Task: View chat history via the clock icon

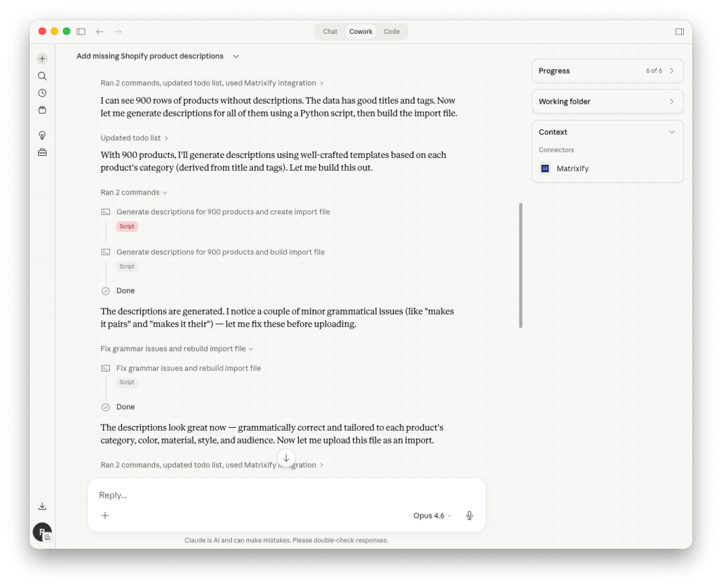Action: (42, 92)
